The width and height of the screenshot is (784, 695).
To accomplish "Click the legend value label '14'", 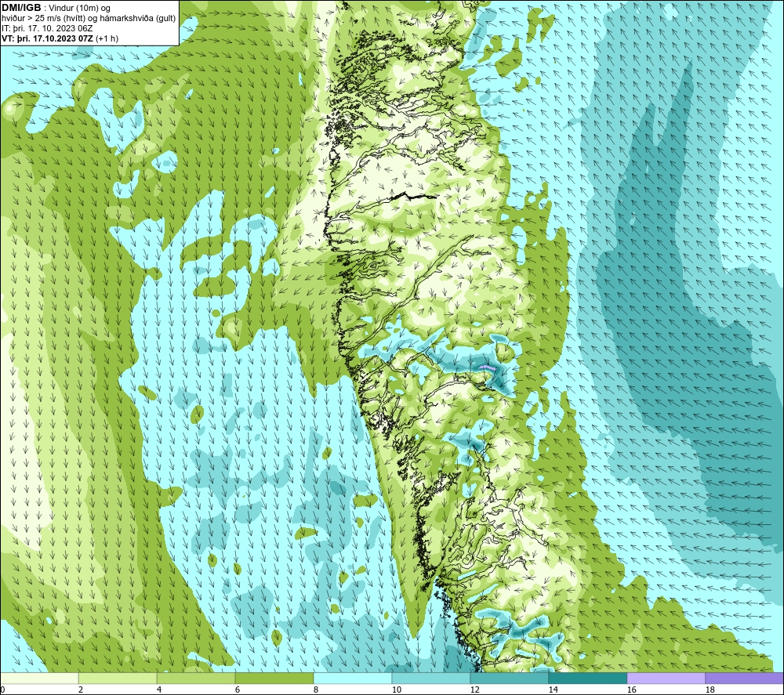I will (x=554, y=690).
